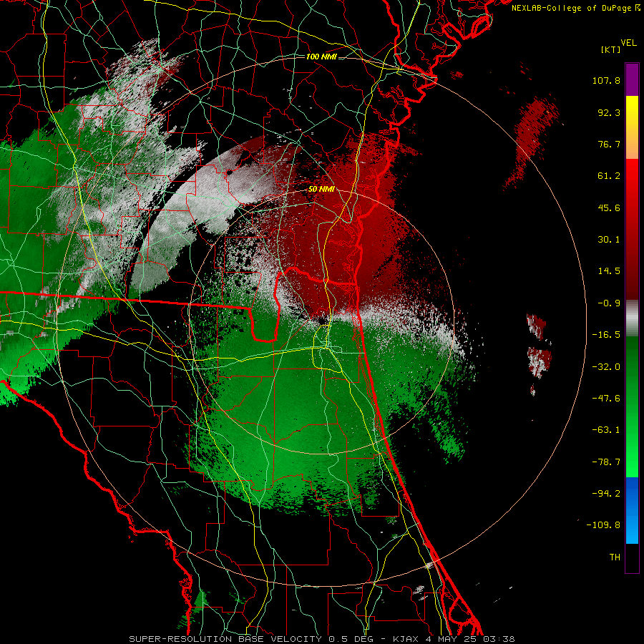The height and width of the screenshot is (644, 644).
Task: Click the TH legend label
Action: (x=615, y=557)
